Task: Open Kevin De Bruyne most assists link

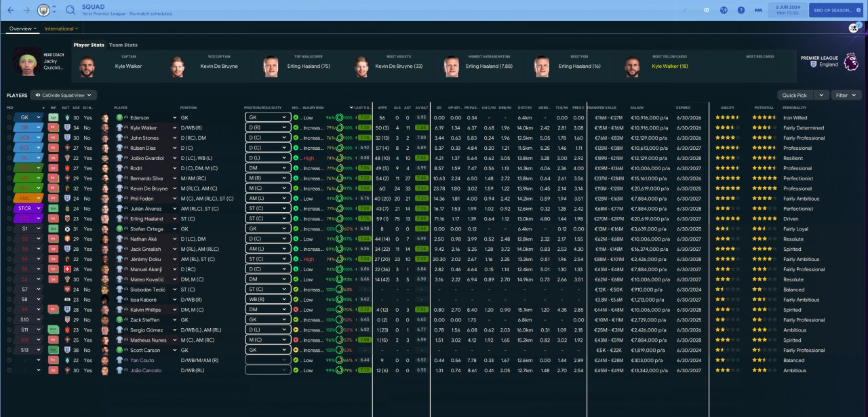Action: pyautogui.click(x=399, y=66)
